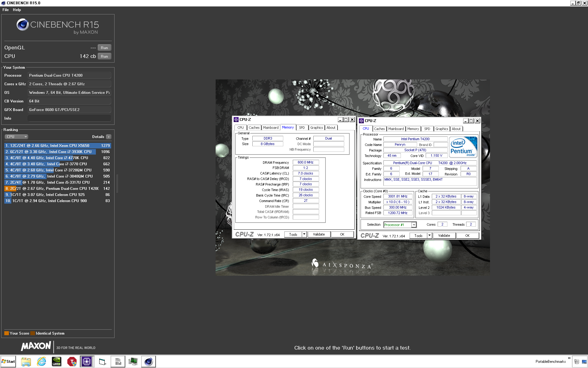
Task: Click the MAXON logo at the bottom
Action: (x=36, y=346)
